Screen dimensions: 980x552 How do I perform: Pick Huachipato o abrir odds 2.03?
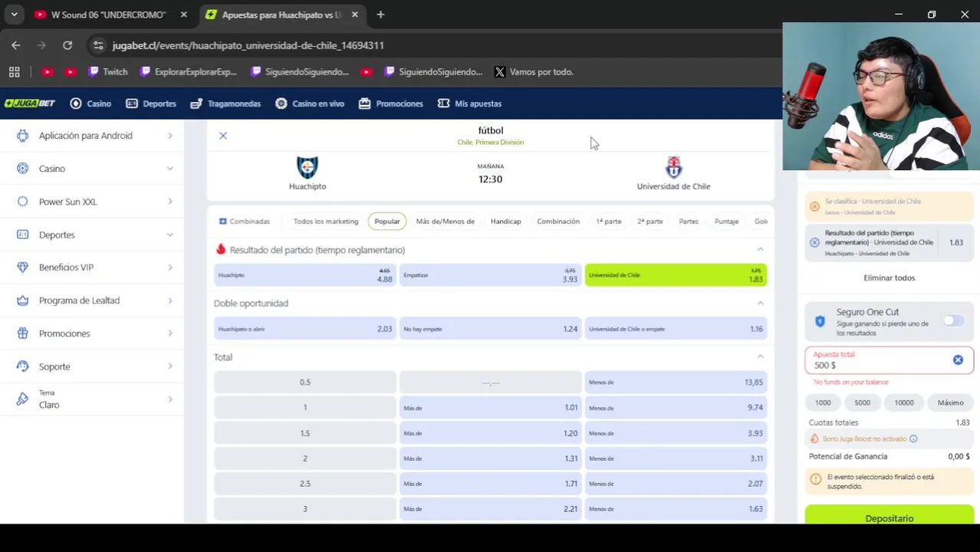pyautogui.click(x=305, y=329)
